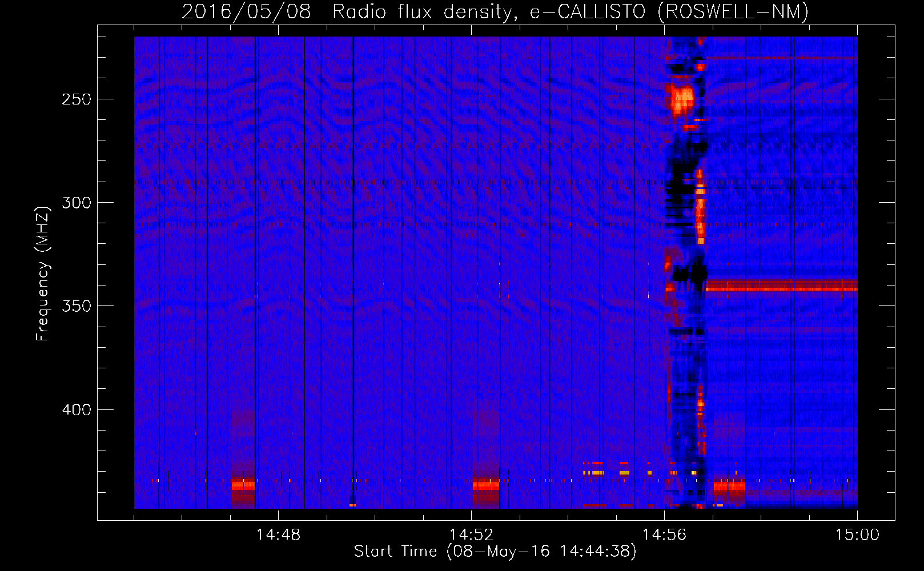
Task: Click the Frequency (MHZ) axis label
Action: pos(43,274)
